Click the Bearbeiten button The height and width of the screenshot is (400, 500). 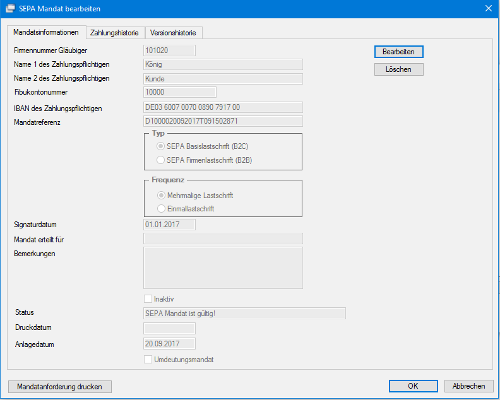(399, 52)
